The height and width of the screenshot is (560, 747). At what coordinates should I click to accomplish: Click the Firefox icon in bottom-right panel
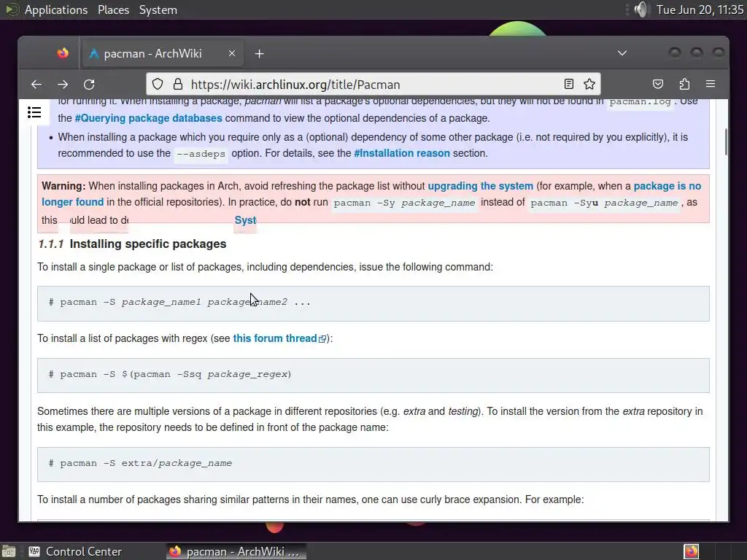point(692,551)
